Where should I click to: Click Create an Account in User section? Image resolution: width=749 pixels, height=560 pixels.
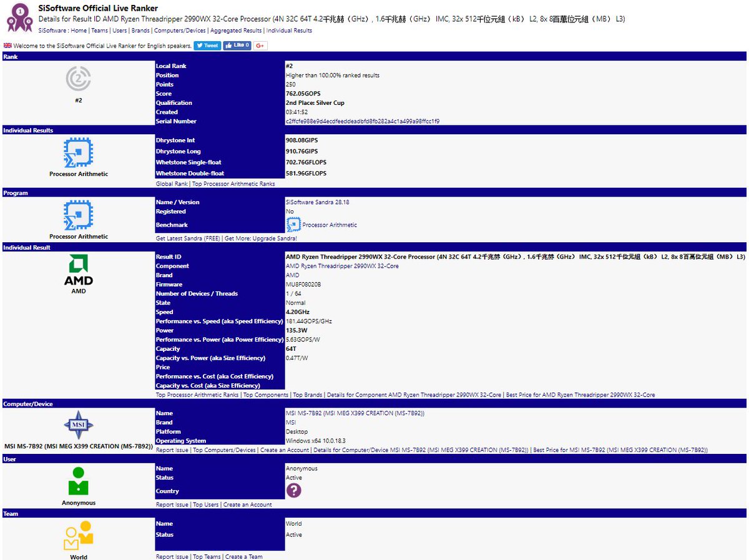[x=247, y=505]
